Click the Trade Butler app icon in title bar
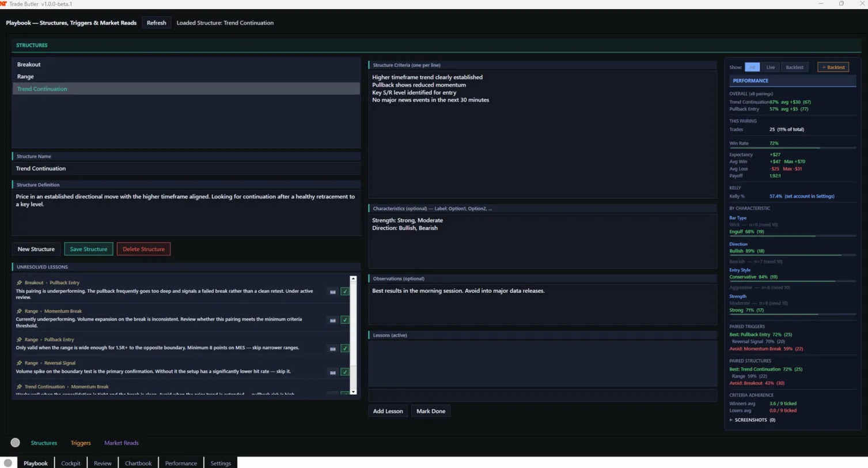This screenshot has width=868, height=468. point(3,4)
